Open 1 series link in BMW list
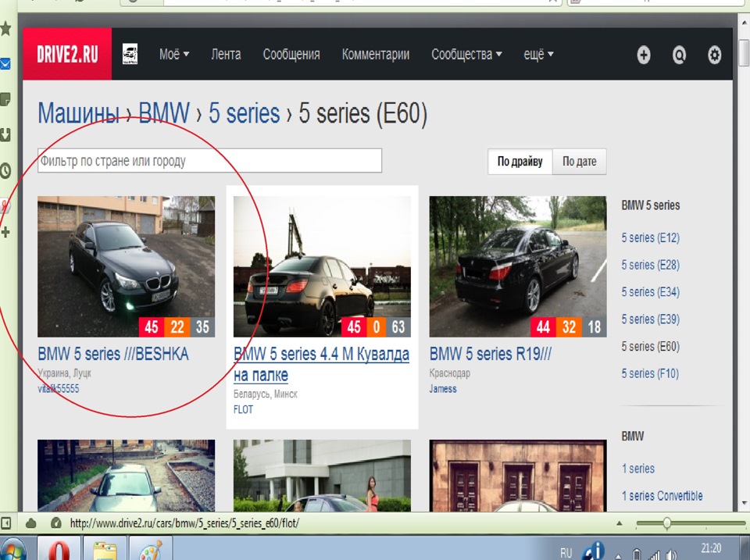 (x=638, y=469)
